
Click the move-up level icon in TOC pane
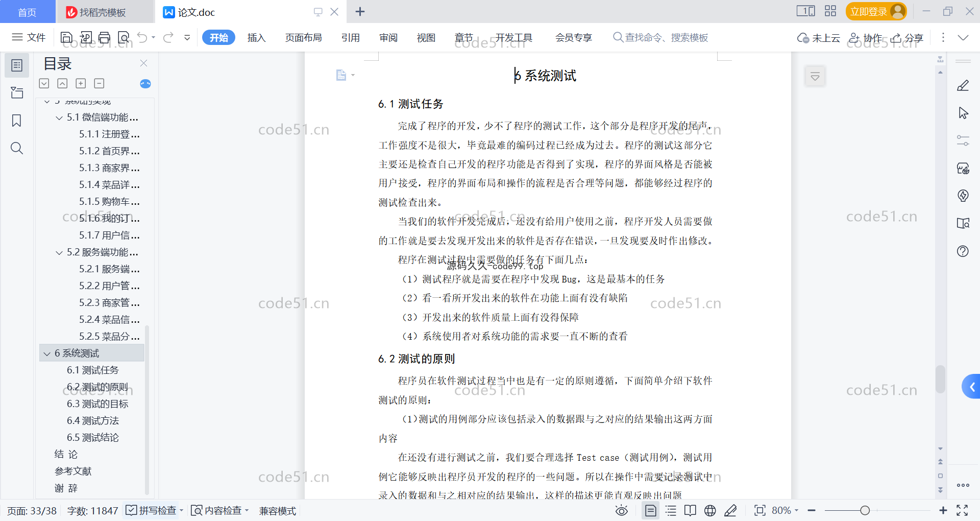tap(62, 83)
